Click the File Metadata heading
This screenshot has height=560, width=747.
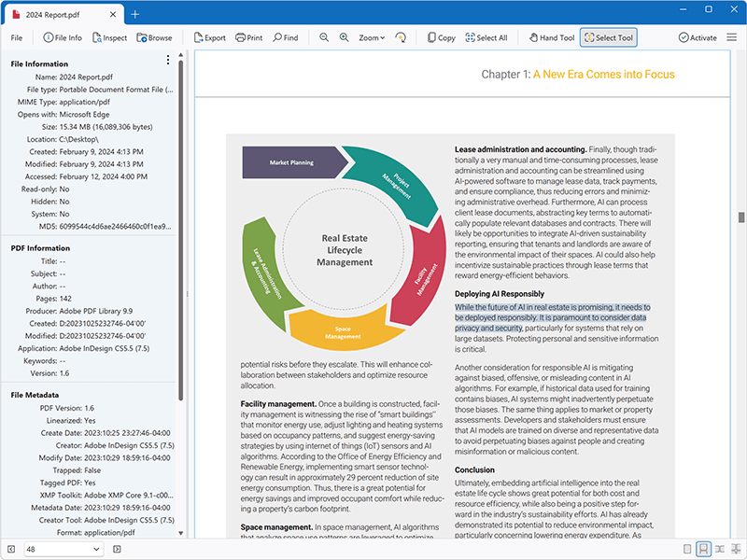(x=35, y=395)
